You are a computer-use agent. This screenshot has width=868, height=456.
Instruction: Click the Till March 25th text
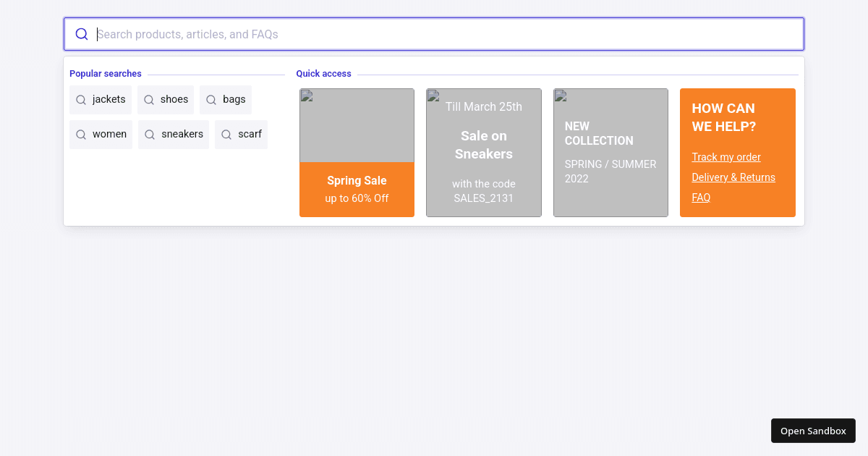(x=484, y=106)
